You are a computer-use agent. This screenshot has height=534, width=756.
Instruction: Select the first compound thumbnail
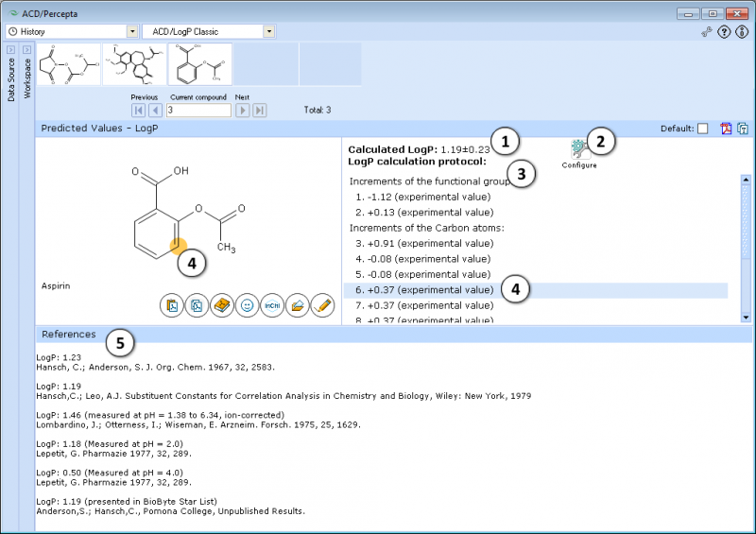tap(68, 64)
